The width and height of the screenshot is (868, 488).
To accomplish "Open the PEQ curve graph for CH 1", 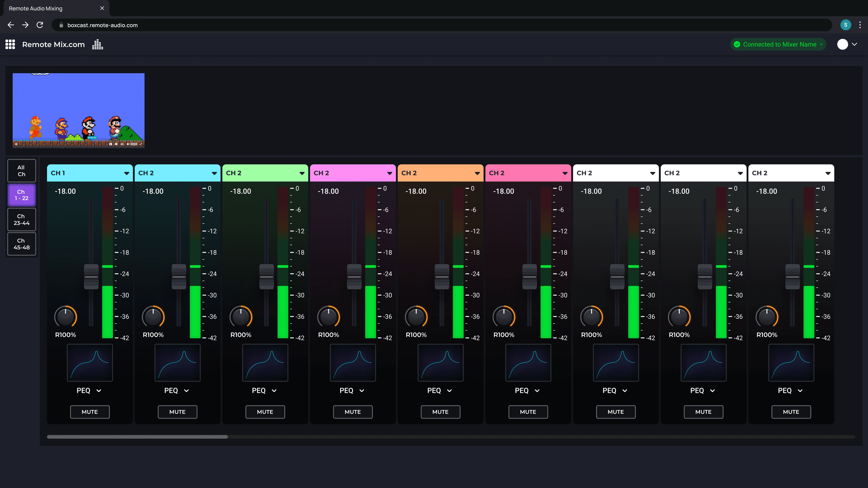I will pos(90,362).
